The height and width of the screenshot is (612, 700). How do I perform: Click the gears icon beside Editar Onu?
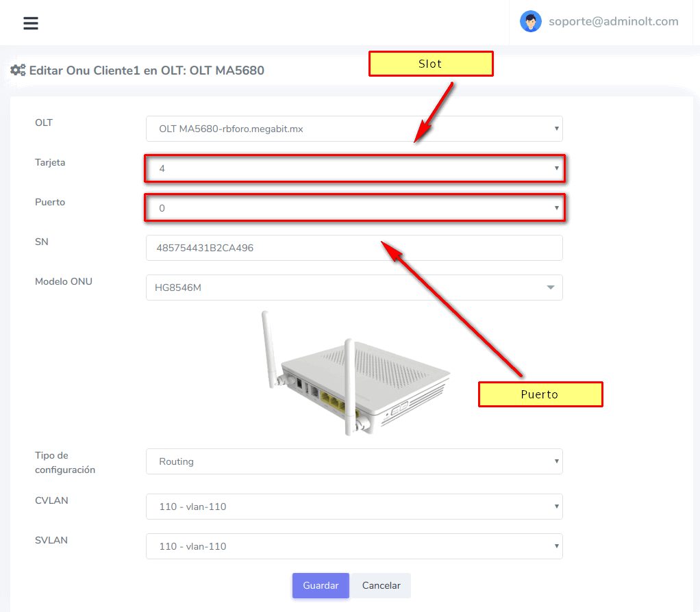pos(18,70)
